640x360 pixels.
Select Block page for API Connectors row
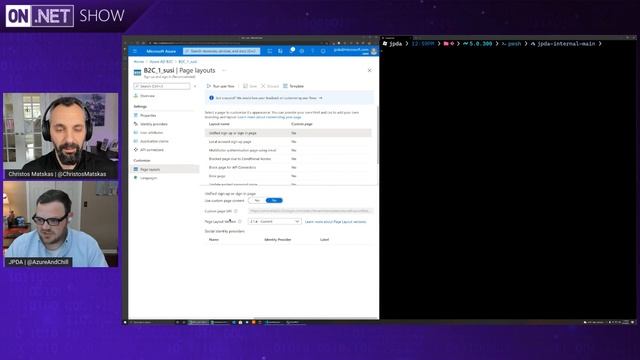tap(288, 167)
